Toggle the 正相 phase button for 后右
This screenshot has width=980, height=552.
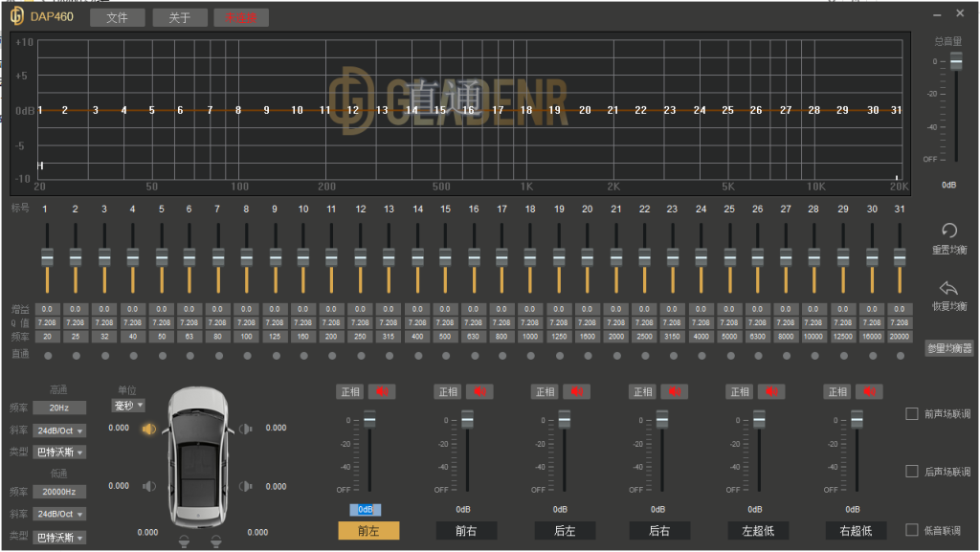click(x=643, y=391)
